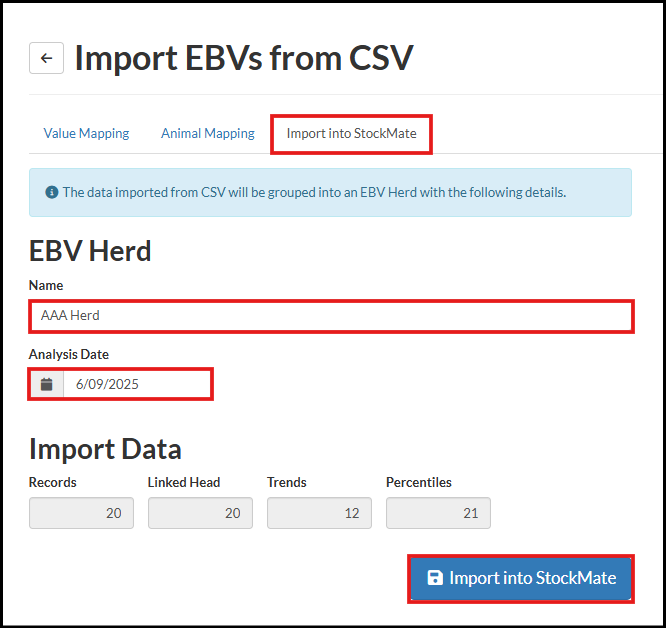Click the info icon in blue banner
666x628 pixels.
pyautogui.click(x=51, y=192)
